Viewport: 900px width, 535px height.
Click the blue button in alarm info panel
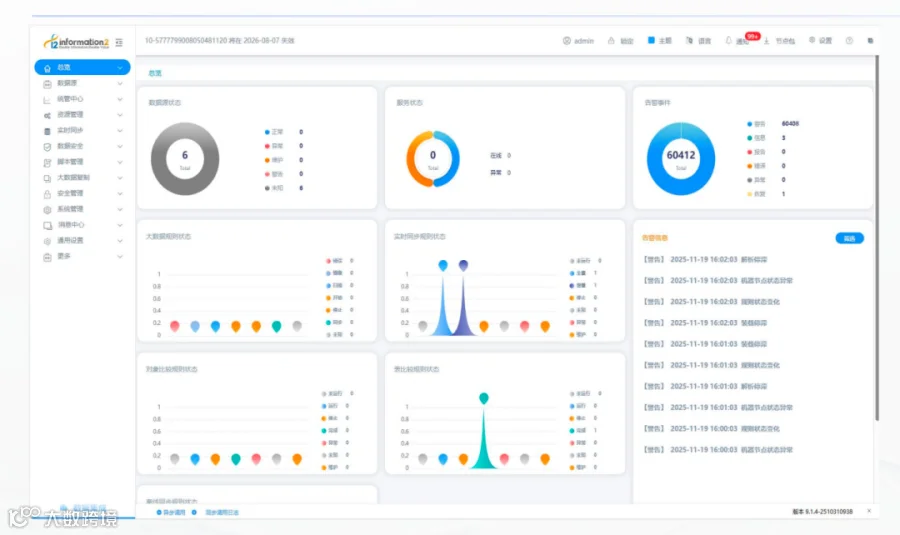(849, 238)
